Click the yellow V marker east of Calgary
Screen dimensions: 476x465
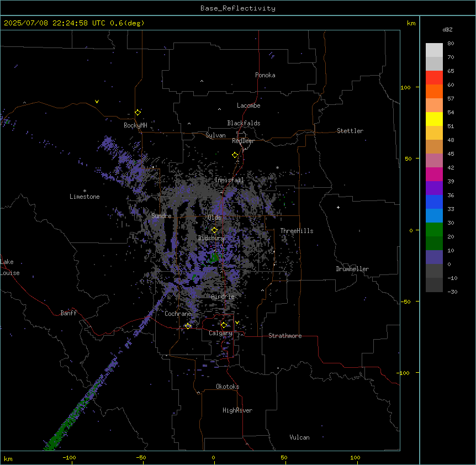(237, 323)
